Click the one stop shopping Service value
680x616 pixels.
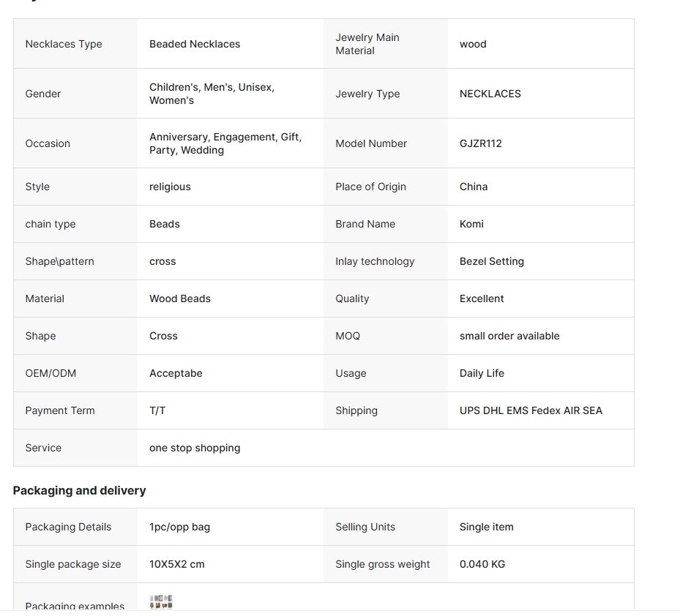pos(195,448)
